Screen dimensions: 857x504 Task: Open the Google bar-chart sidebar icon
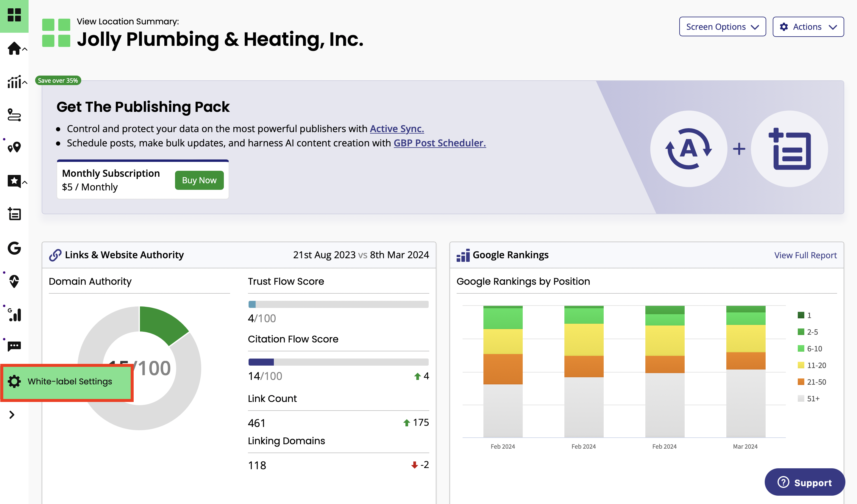[14, 314]
